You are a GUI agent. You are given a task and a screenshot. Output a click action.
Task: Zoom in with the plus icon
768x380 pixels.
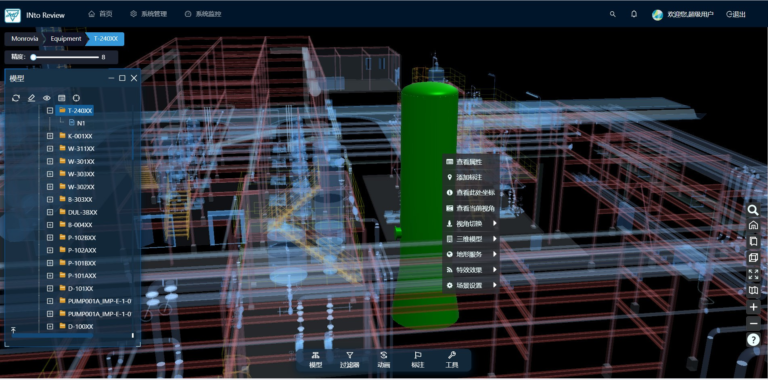click(753, 307)
